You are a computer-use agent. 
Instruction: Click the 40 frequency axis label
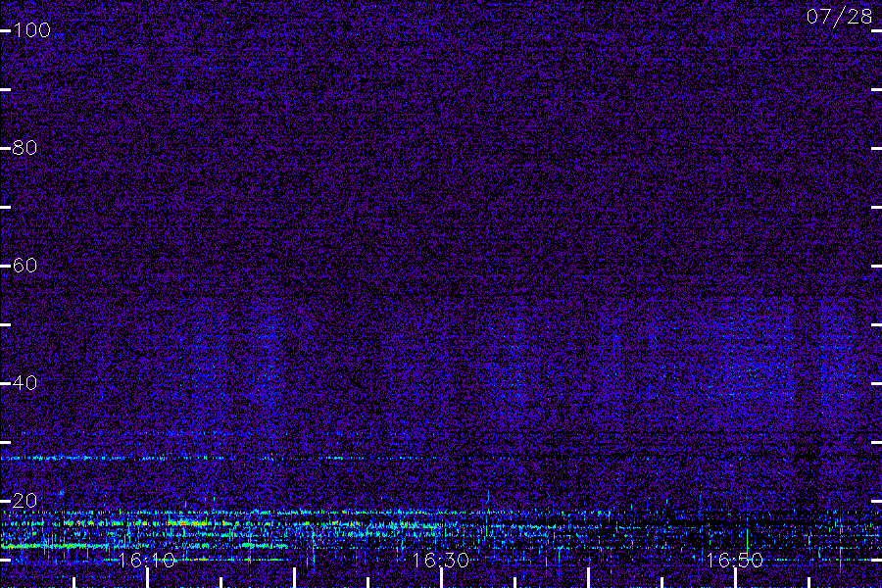[x=24, y=383]
